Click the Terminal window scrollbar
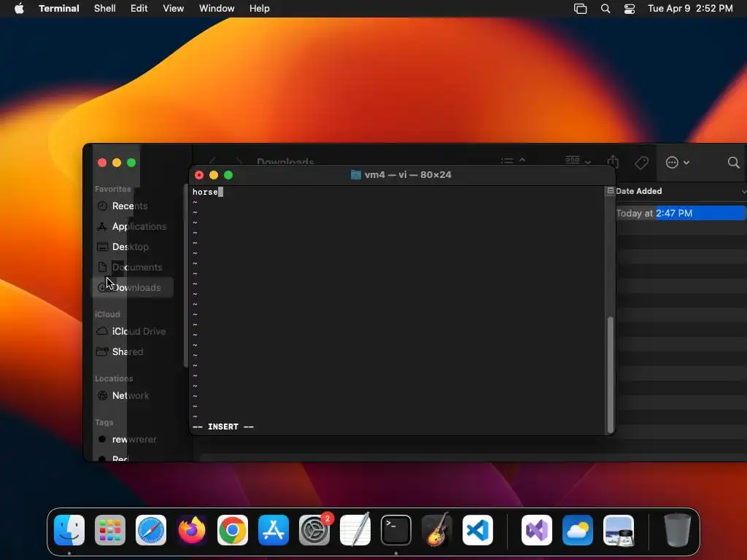Viewport: 747px width, 560px height. tap(611, 374)
